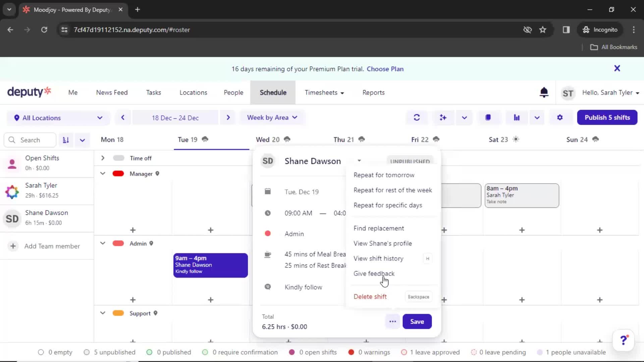The height and width of the screenshot is (362, 644).
Task: Select Delete shift from context menu
Action: click(370, 296)
